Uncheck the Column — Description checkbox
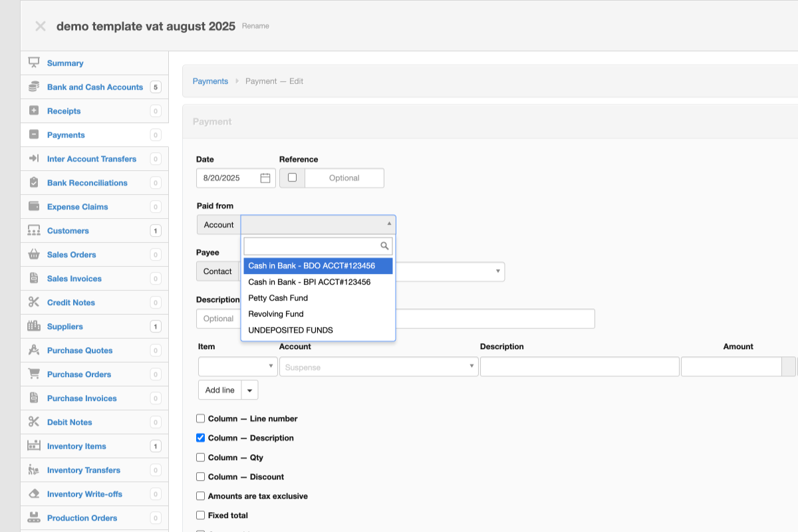 (201, 438)
